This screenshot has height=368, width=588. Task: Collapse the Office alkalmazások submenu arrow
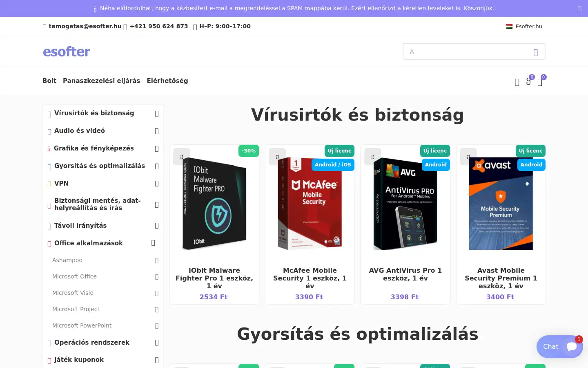pos(153,243)
